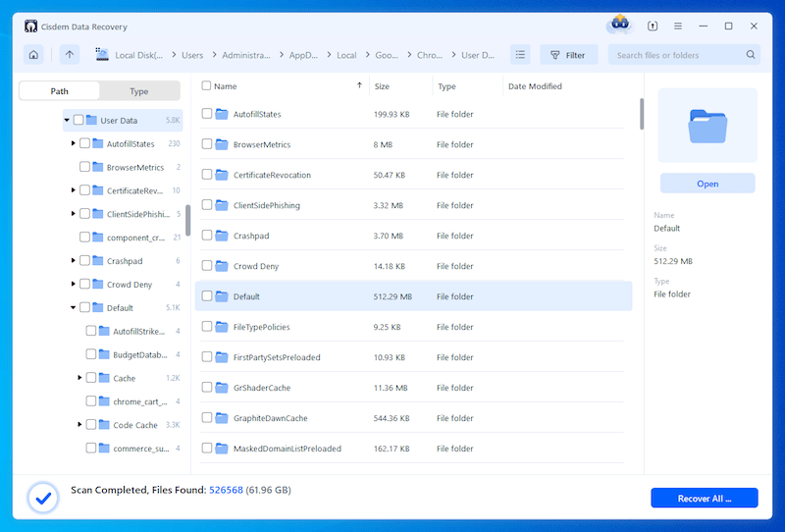Check the Cache tree item checkbox
Viewport: 785px width, 532px height.
pyautogui.click(x=91, y=378)
